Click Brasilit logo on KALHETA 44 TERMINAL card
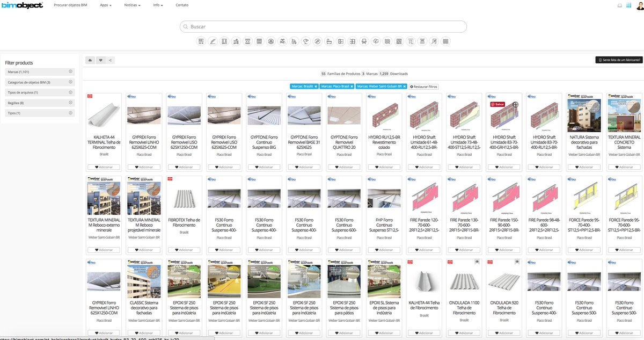The width and height of the screenshot is (644, 340). click(x=90, y=96)
